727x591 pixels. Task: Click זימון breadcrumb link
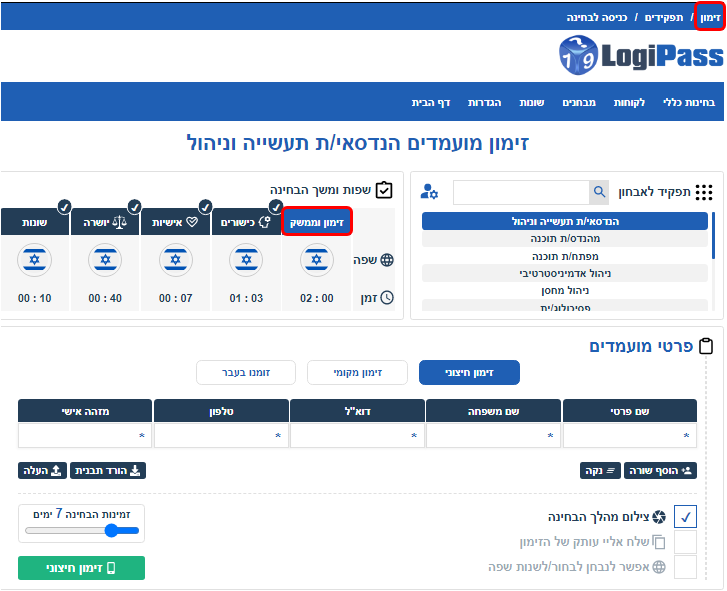tap(710, 18)
